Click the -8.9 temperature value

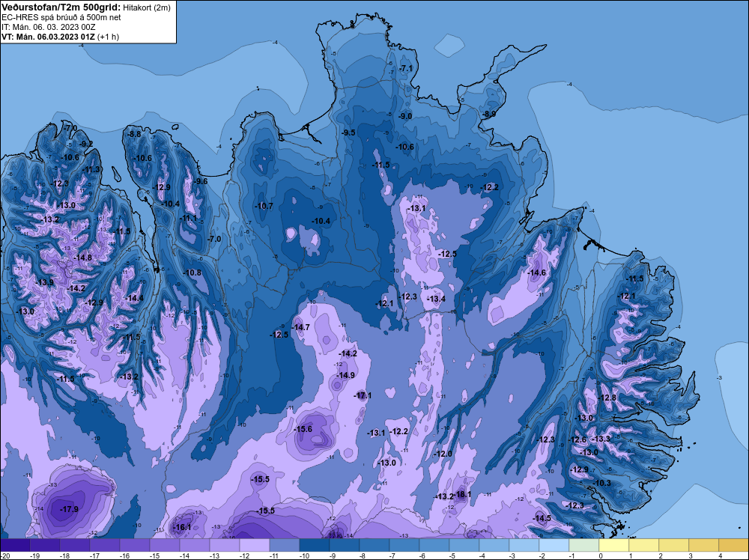click(488, 114)
